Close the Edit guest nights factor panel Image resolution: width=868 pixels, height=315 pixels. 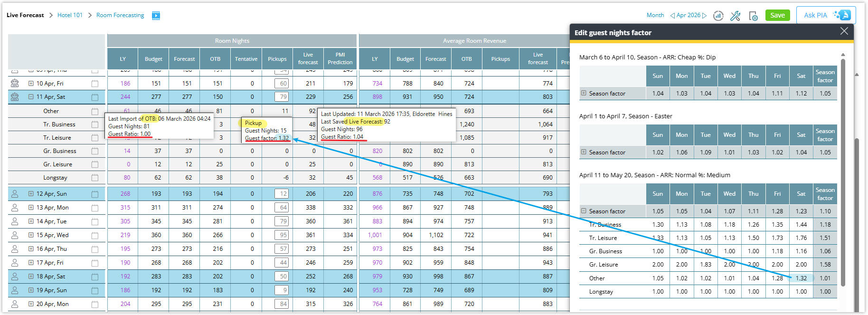844,31
